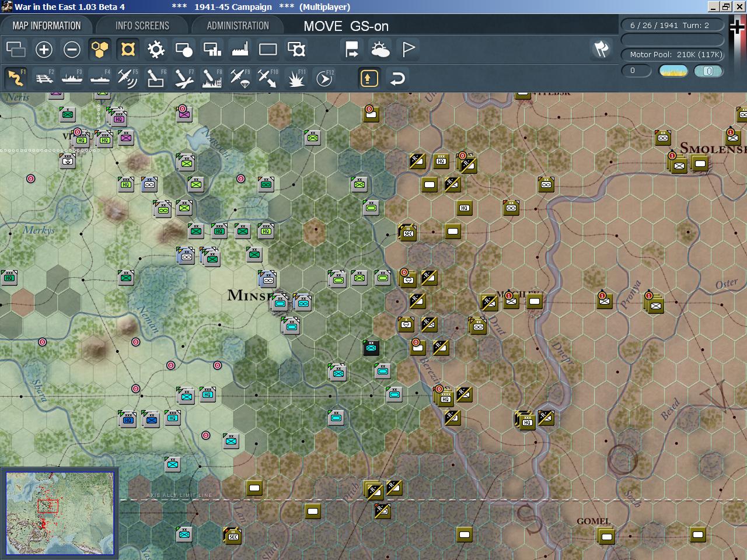
Task: Select Bomb Airfield mode (F7)
Action: (184, 78)
